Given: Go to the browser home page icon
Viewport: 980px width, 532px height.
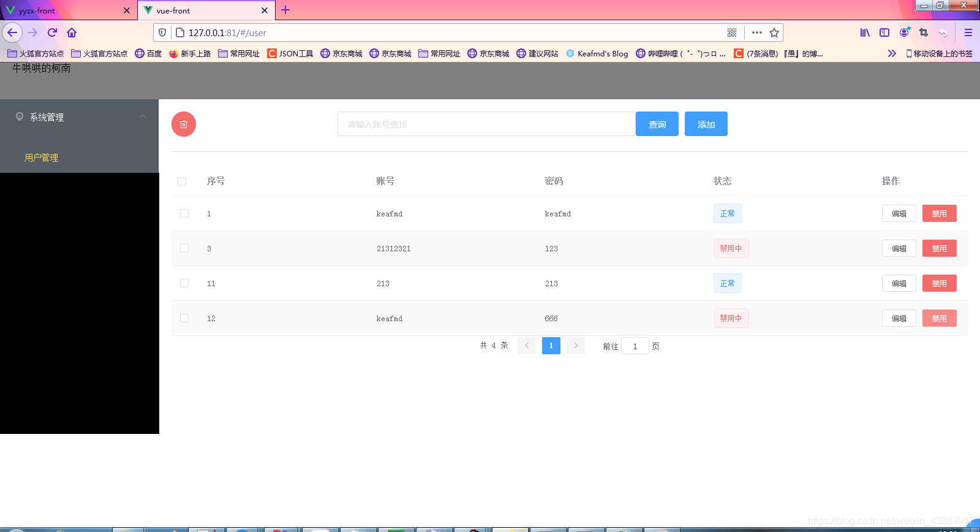Looking at the screenshot, I should [x=72, y=32].
